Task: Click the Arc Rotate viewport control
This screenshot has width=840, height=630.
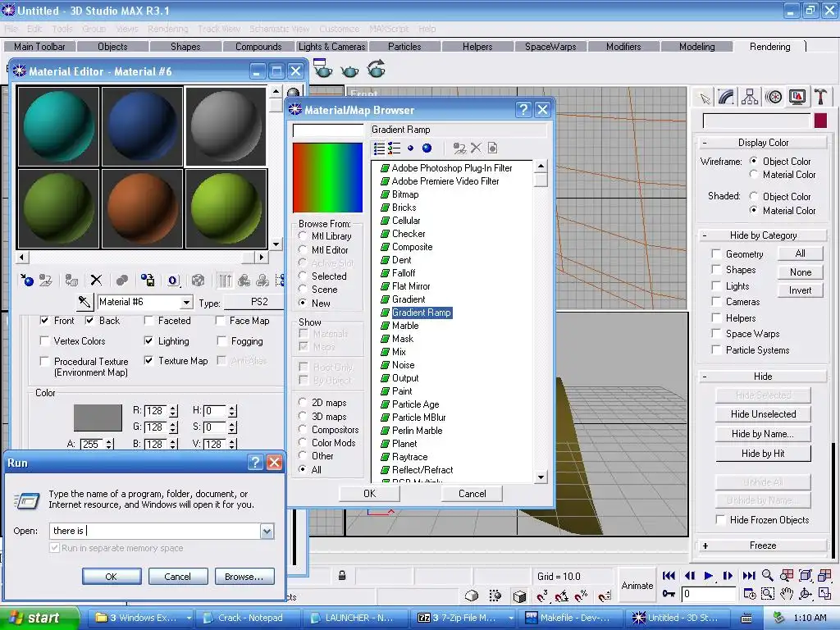Action: (806, 594)
